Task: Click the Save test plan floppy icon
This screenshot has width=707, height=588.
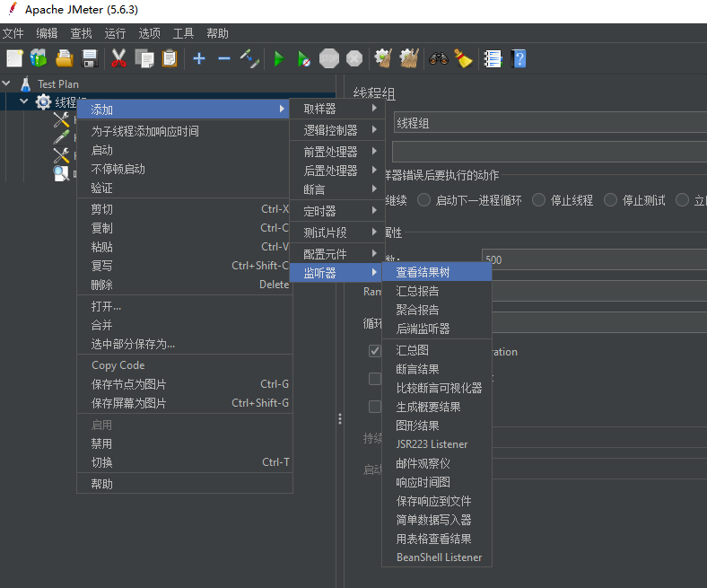Action: [x=90, y=58]
